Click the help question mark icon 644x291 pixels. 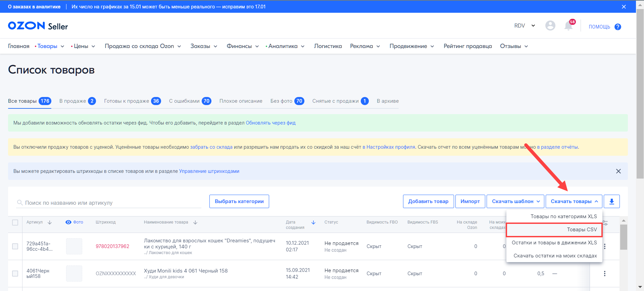[x=617, y=27]
